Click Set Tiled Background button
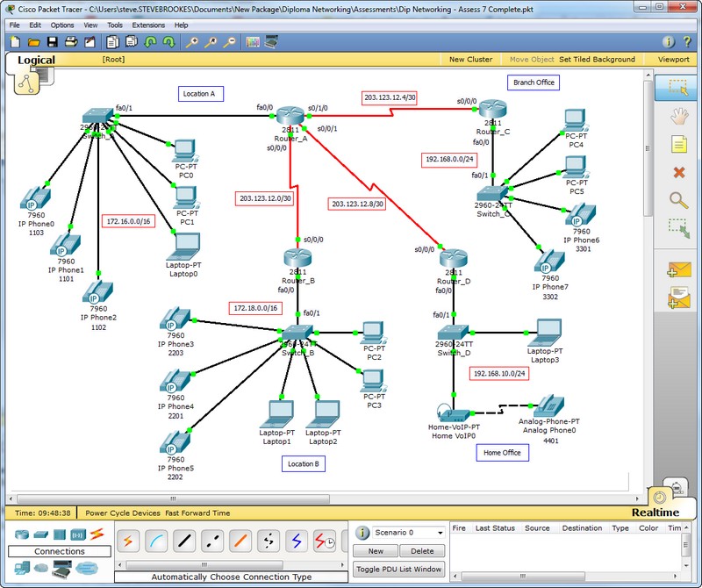702x588 pixels. point(597,59)
